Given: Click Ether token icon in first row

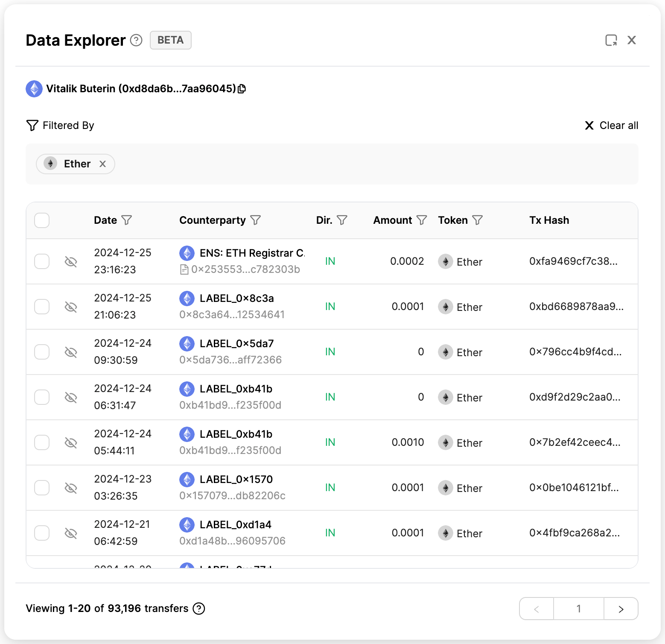Looking at the screenshot, I should coord(445,261).
